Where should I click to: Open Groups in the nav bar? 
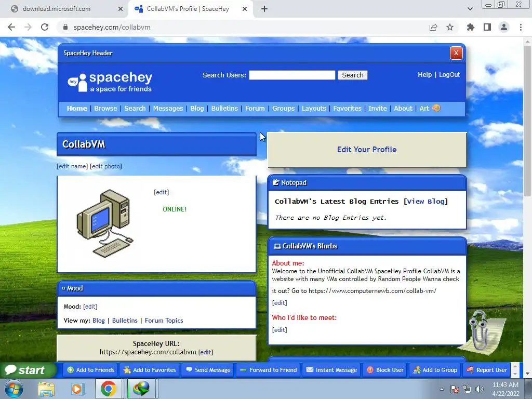(x=283, y=108)
